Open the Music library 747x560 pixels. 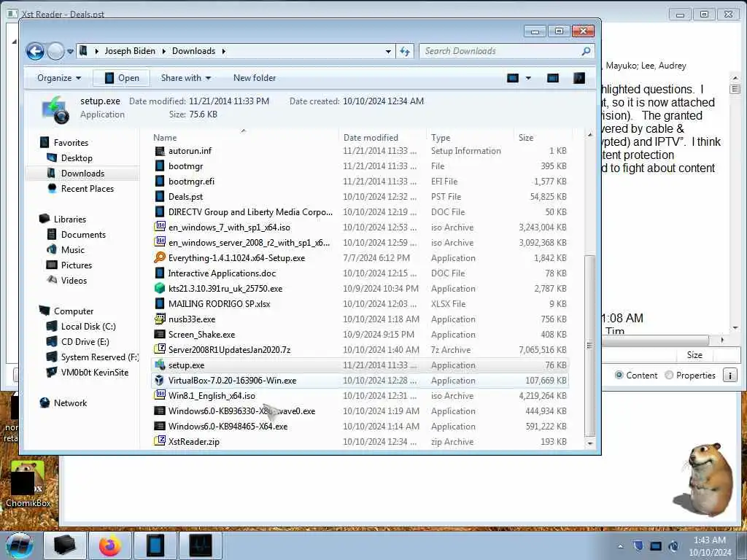tap(72, 249)
